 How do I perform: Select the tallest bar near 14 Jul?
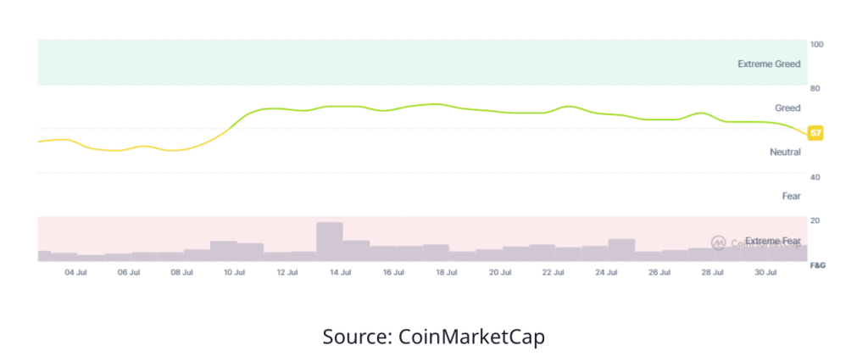(x=329, y=241)
